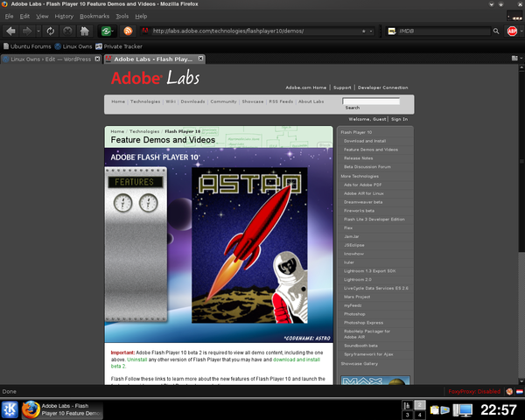This screenshot has width=525, height=420.
Task: Open Technologies in the site nav bar
Action: pos(145,101)
